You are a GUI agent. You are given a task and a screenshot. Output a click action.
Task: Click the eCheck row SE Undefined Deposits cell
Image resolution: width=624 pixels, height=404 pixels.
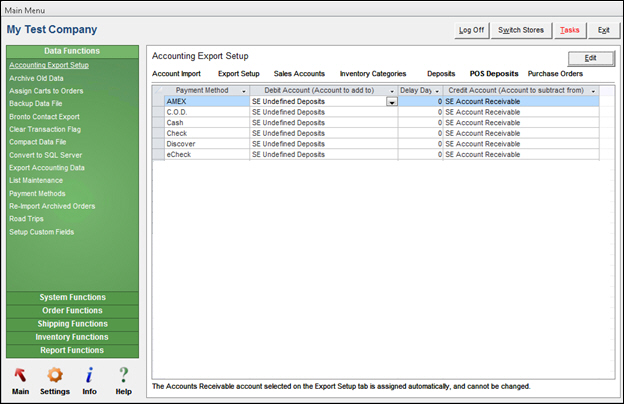324,154
